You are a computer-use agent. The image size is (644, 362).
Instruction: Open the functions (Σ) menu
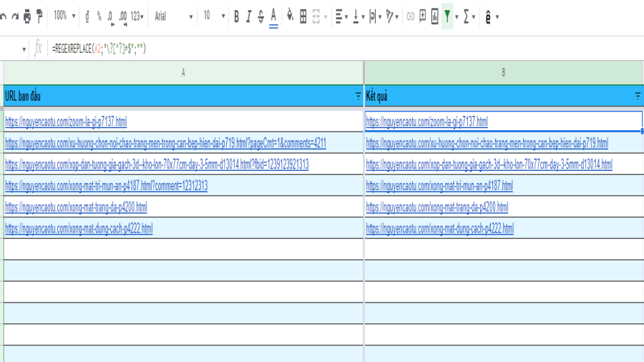(469, 16)
